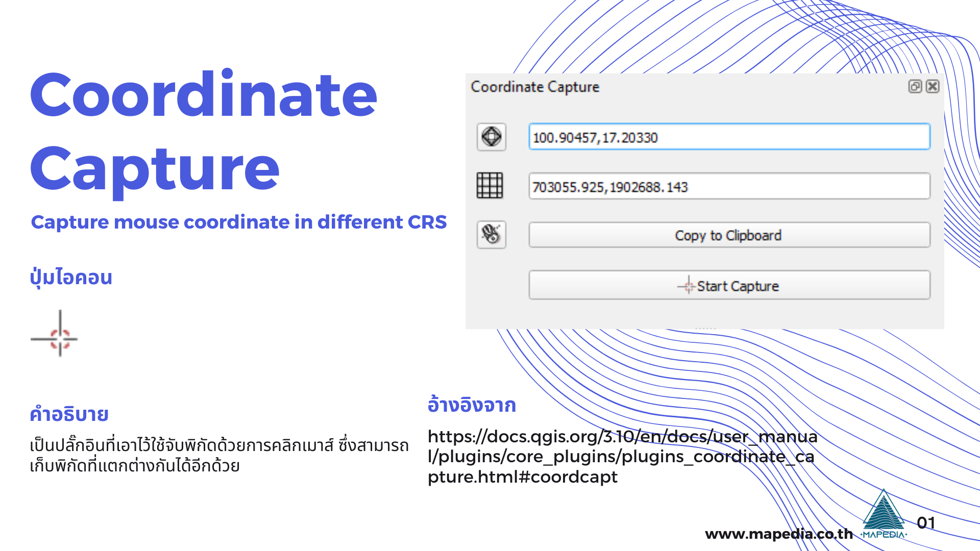Click the 703055.925,1902688.143 coordinate field
980x551 pixels.
click(729, 186)
